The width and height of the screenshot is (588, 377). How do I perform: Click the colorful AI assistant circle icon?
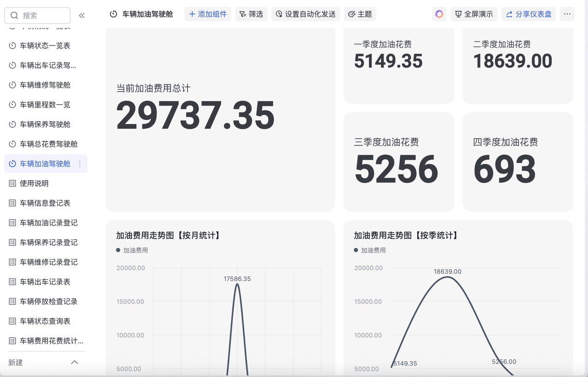[439, 14]
